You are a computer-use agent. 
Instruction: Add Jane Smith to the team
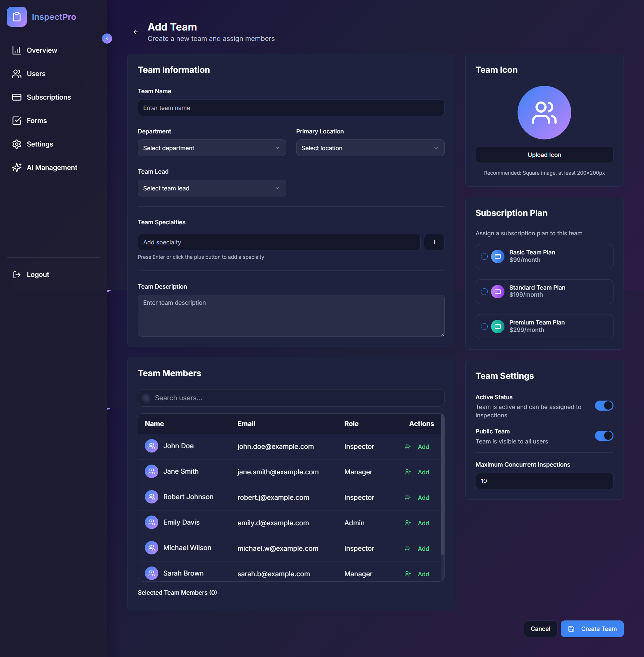coord(417,472)
